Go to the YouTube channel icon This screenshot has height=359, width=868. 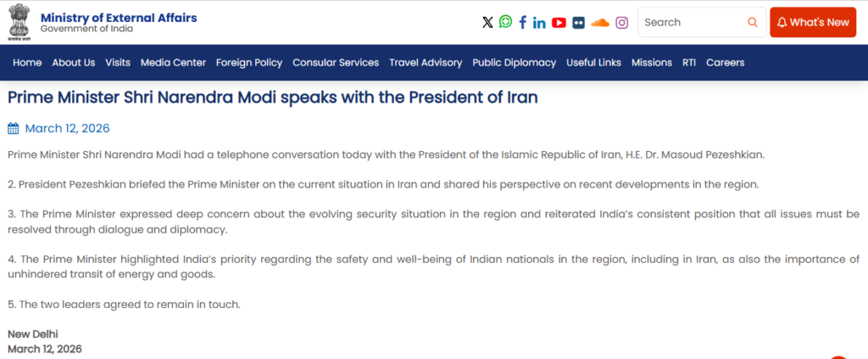coord(559,23)
